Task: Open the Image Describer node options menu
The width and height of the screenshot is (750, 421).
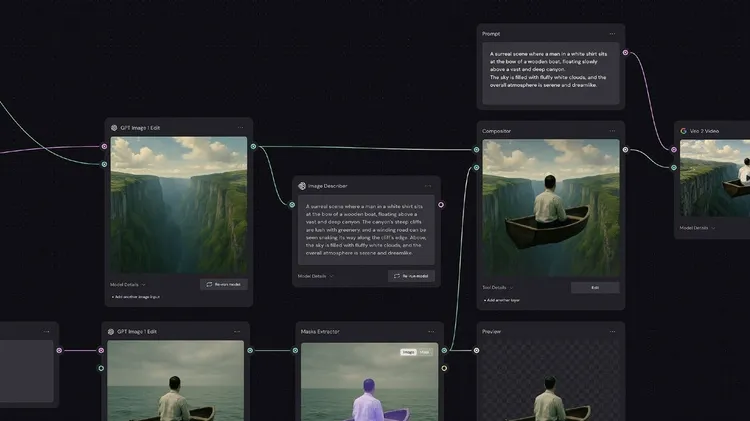Action: 428,186
